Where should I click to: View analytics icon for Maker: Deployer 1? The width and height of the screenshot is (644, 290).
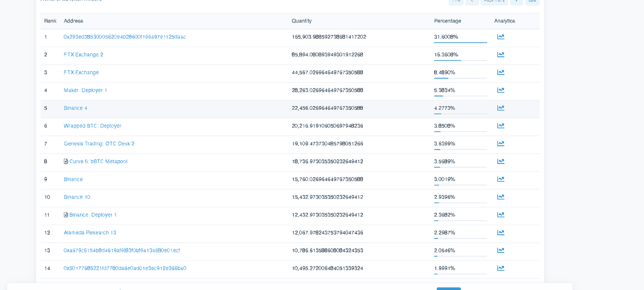point(501,90)
